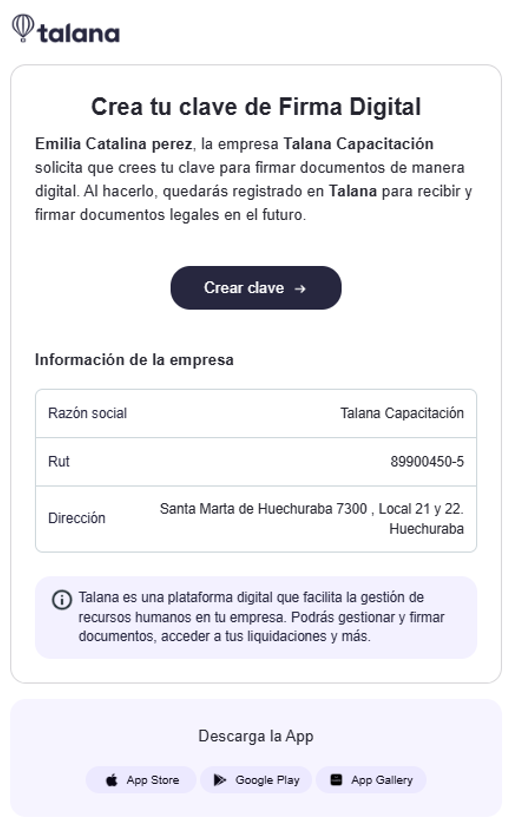Click the Apple logo icon

pyautogui.click(x=112, y=780)
